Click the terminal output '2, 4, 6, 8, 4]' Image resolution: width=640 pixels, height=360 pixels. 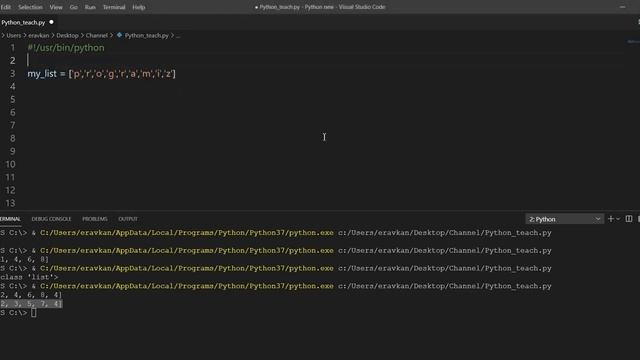tap(31, 295)
